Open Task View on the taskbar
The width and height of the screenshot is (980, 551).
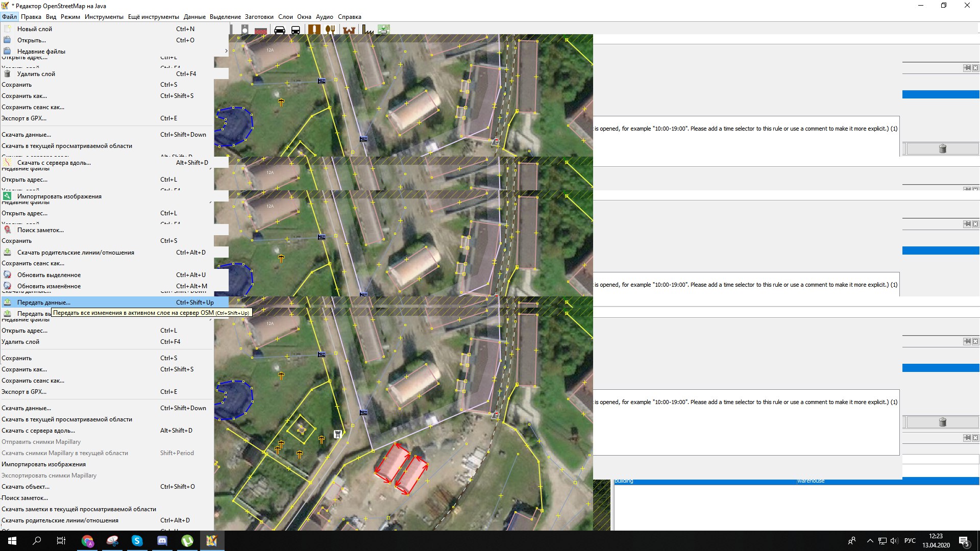coord(61,541)
